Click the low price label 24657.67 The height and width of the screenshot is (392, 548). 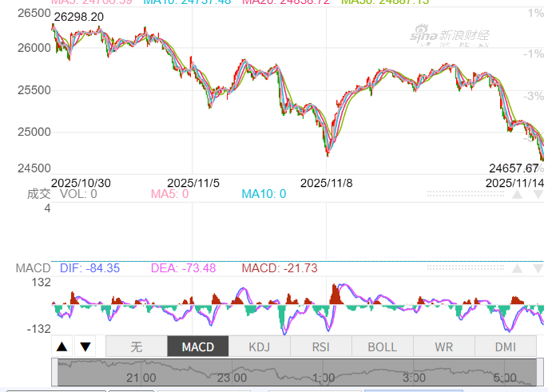(x=514, y=168)
